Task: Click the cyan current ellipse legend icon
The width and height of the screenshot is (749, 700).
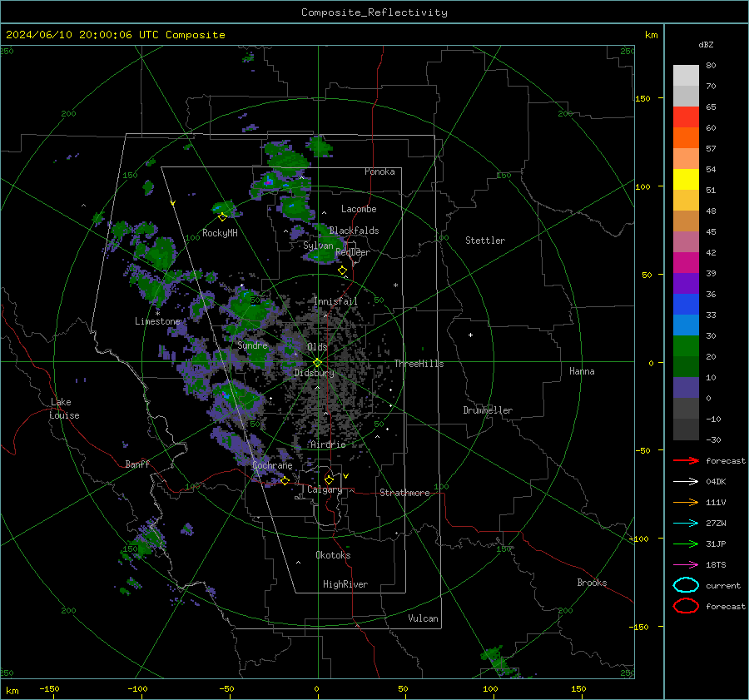Action: [686, 585]
